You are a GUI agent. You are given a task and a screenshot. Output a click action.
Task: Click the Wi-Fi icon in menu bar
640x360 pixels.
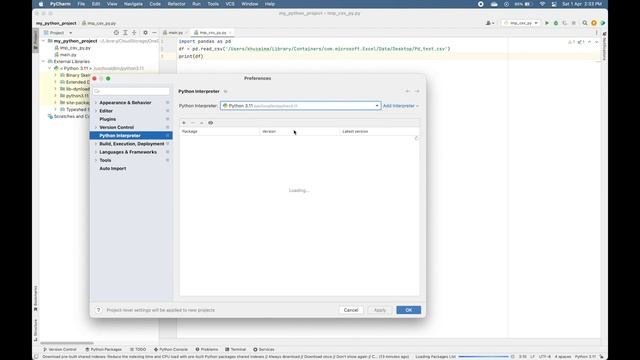pyautogui.click(x=542, y=4)
